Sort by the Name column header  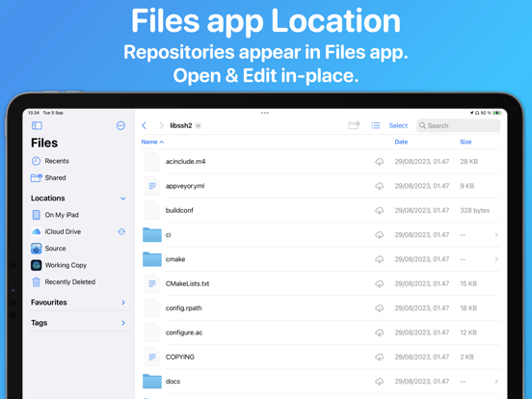point(152,142)
